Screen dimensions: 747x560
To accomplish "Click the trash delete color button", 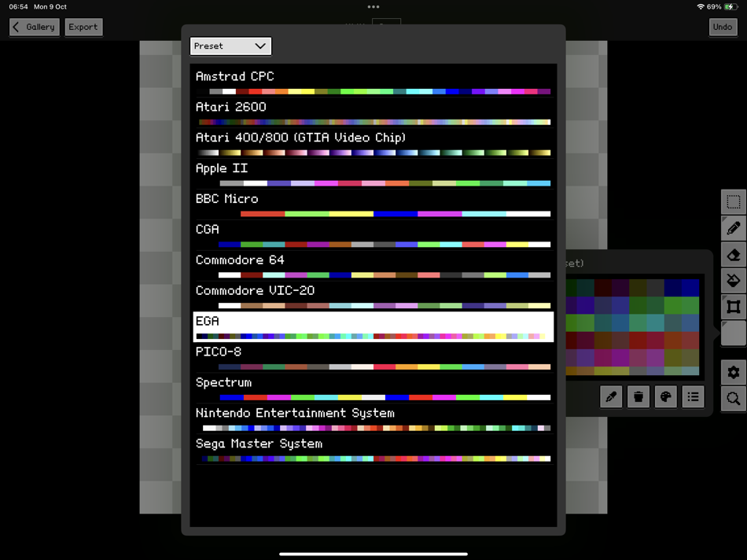I will point(638,396).
